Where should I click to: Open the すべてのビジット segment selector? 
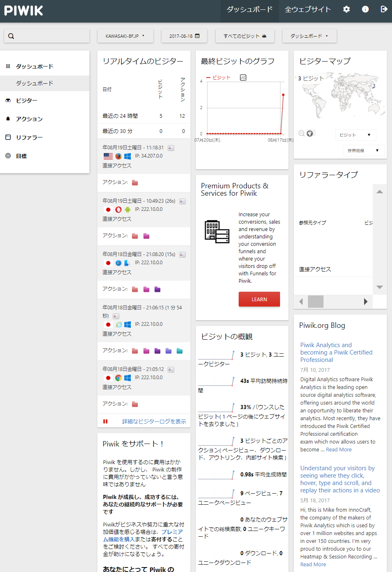tap(245, 36)
